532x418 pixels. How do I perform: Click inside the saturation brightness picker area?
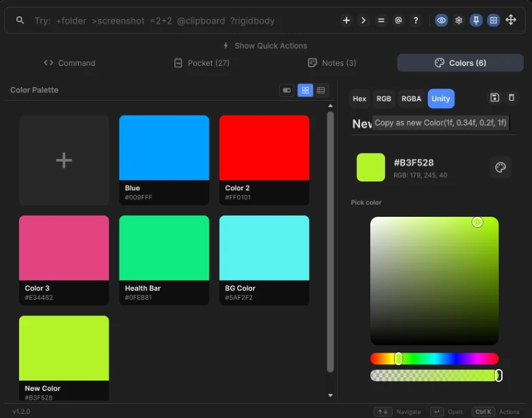(x=434, y=281)
